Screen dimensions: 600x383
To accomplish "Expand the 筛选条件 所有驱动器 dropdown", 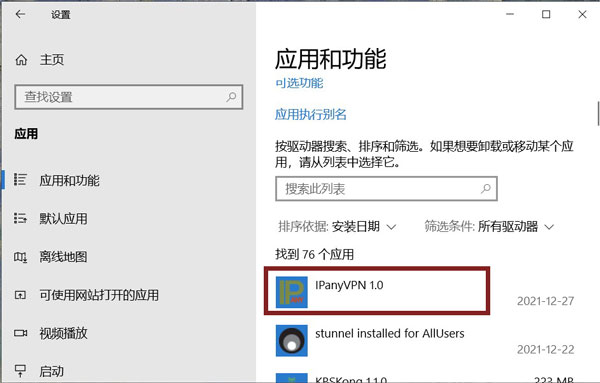I will (x=489, y=227).
